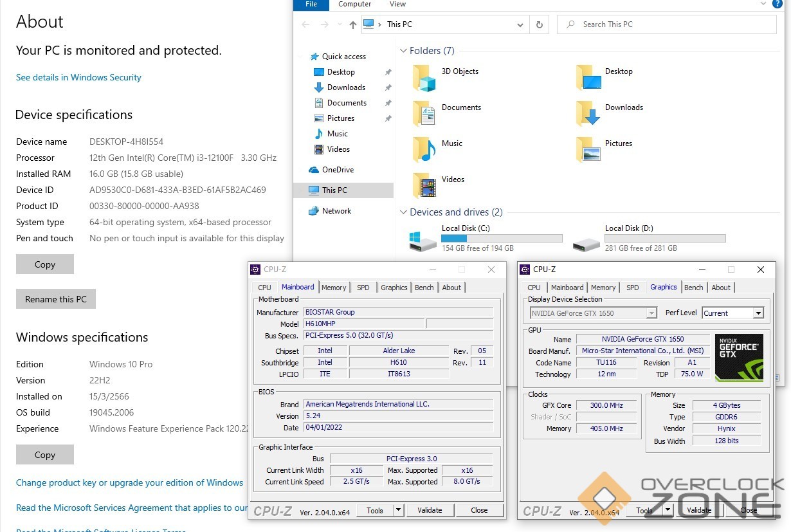Click the Forward arrow in File Explorer
791x532 pixels.
point(325,24)
